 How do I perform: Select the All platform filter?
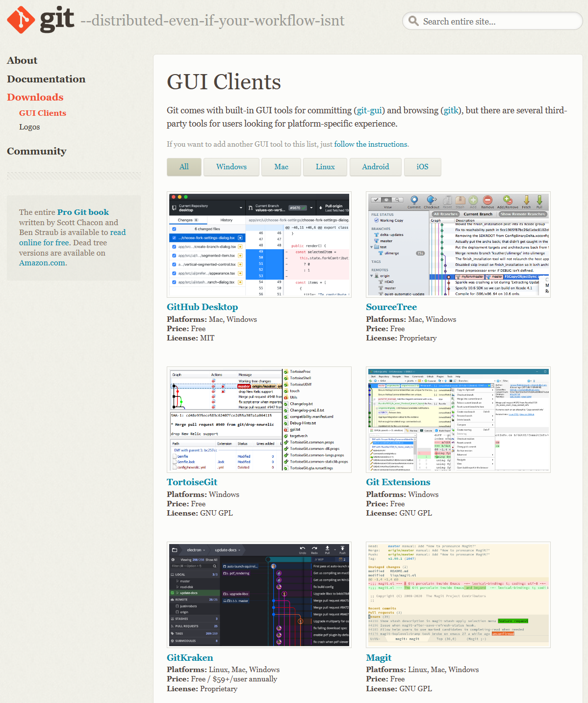[x=184, y=167]
